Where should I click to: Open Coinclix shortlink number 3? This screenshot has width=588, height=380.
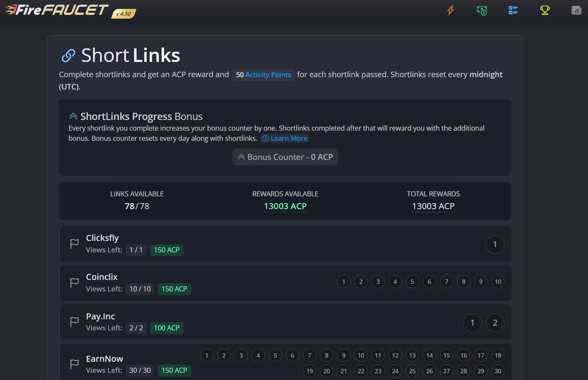[x=378, y=282]
